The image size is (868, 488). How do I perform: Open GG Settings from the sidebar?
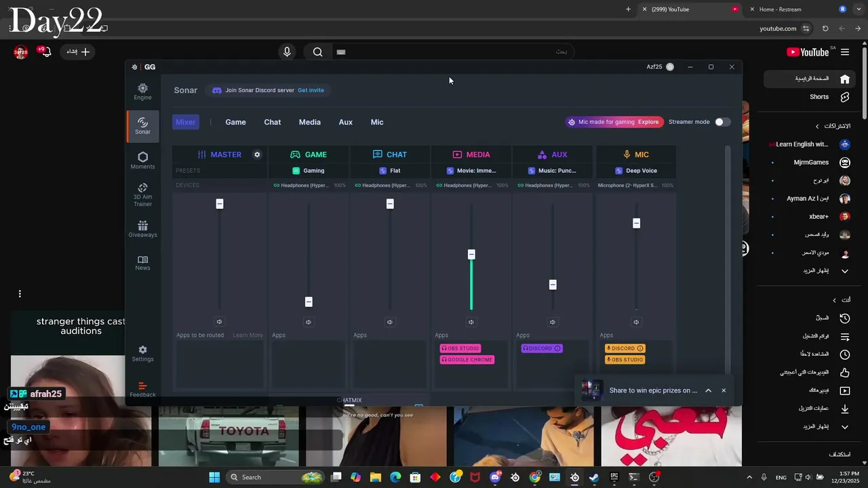click(142, 354)
